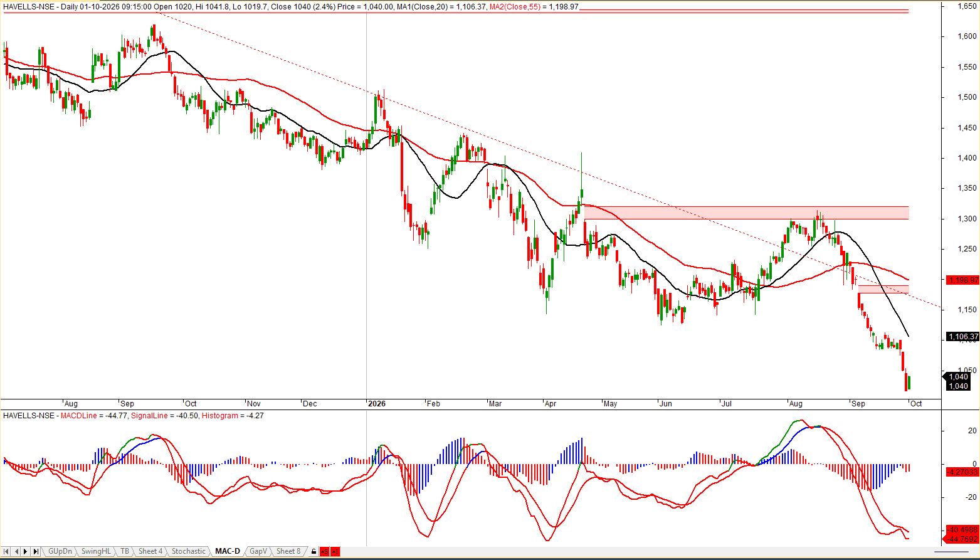
Task: Click the 1,300 price axis label
Action: [966, 219]
